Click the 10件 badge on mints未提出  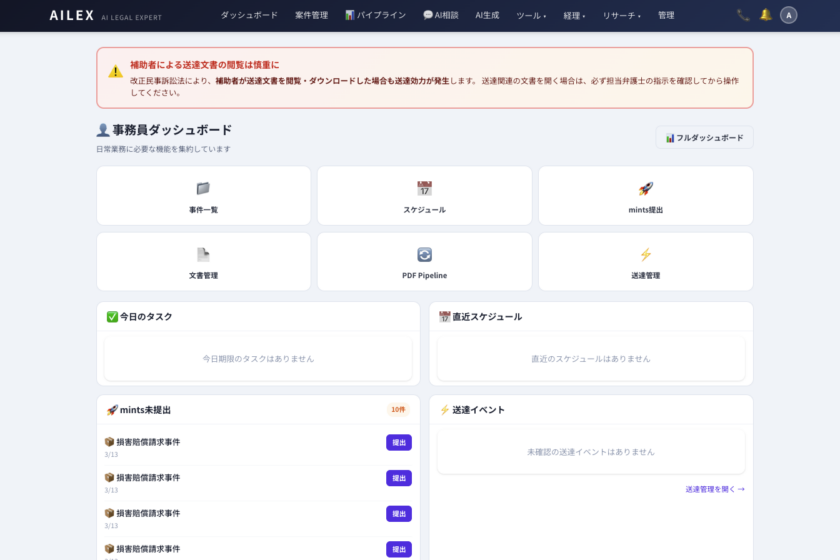pyautogui.click(x=398, y=410)
